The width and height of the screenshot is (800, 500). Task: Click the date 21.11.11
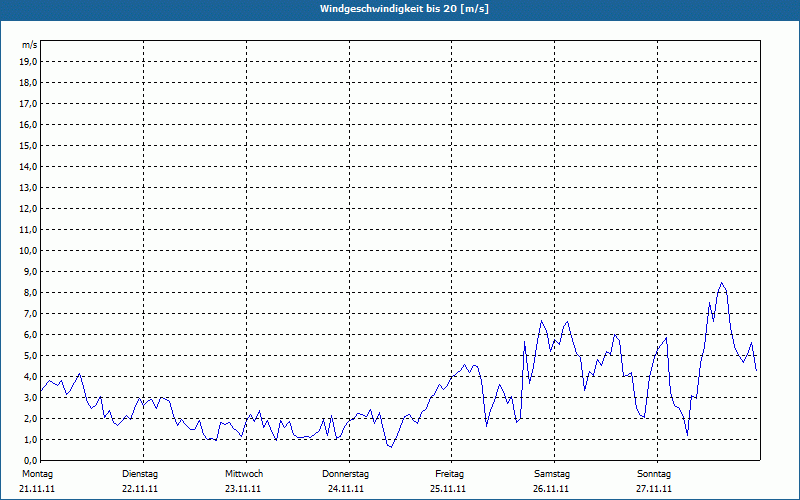(x=37, y=489)
